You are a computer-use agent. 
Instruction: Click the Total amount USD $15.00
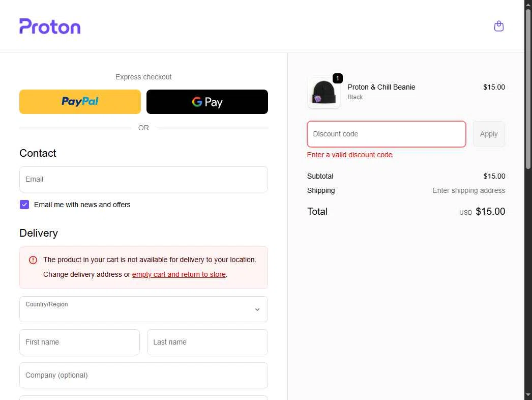coord(482,212)
